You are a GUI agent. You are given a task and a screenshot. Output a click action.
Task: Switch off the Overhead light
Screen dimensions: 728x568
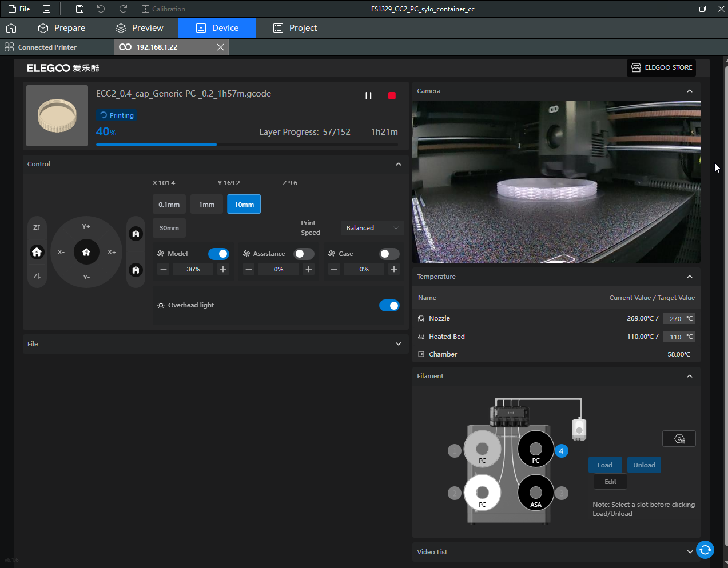(389, 306)
